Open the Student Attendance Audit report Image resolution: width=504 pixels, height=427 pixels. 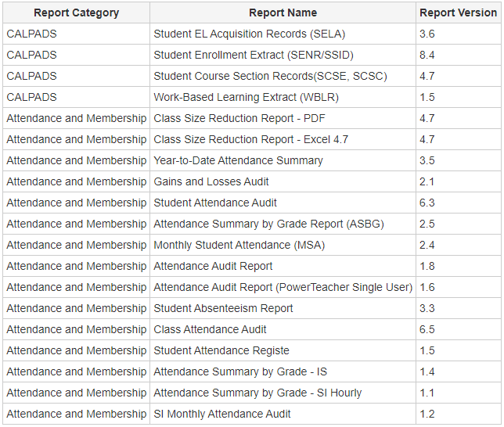coord(215,203)
